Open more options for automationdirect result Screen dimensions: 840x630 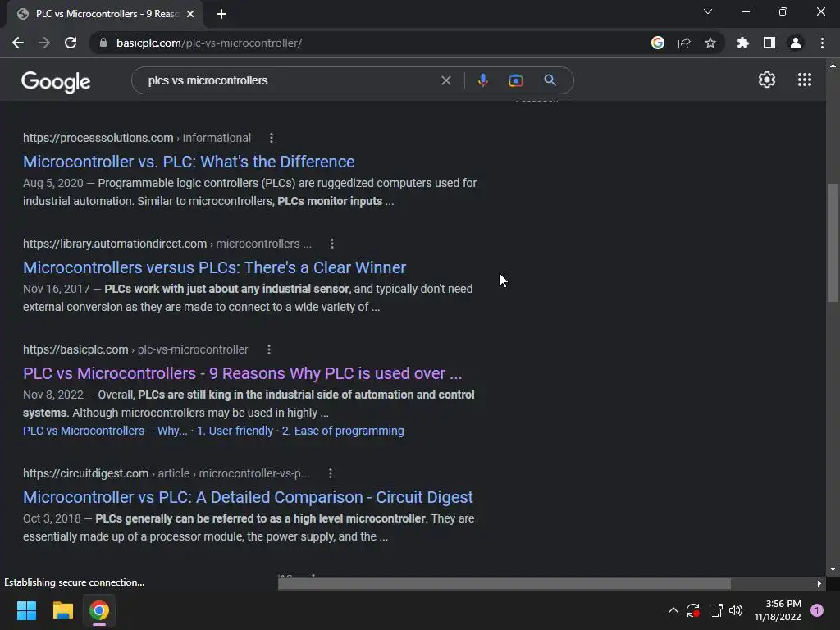332,244
